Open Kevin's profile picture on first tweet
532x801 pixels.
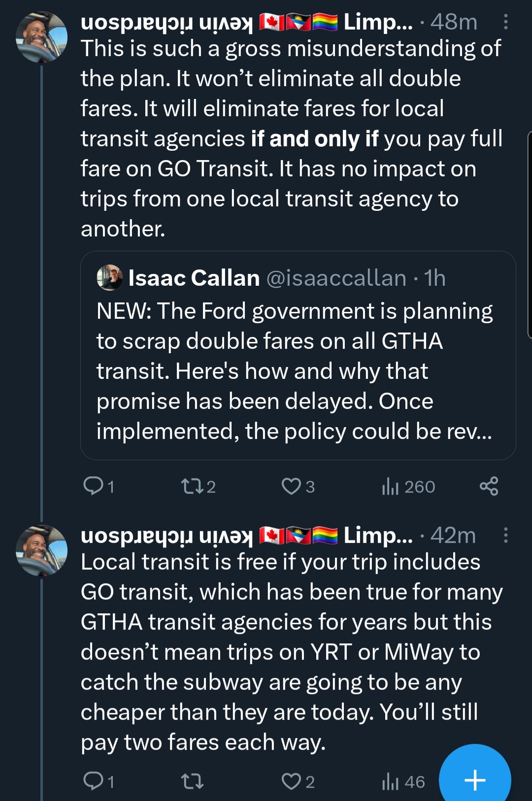(41, 37)
